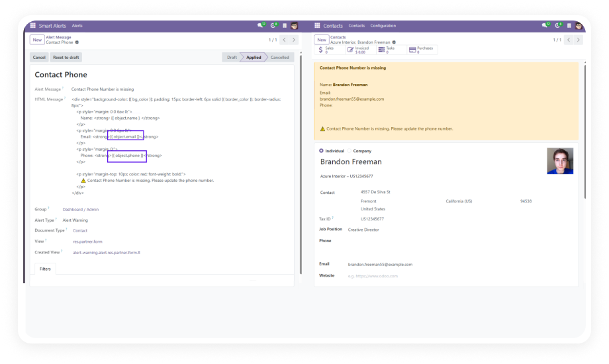Open alert-warning created view link
This screenshot has height=364, width=609.
pos(107,253)
